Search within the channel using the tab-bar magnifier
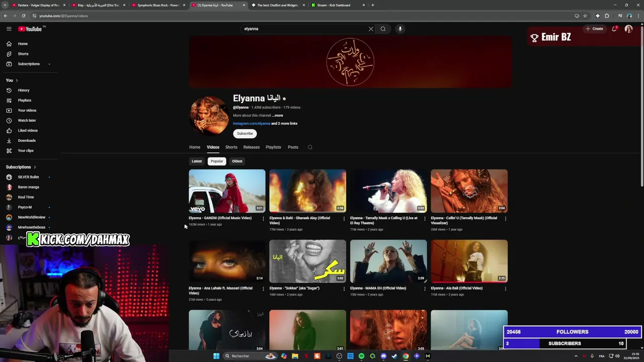Screen dimensions: 644x362 (310, 147)
